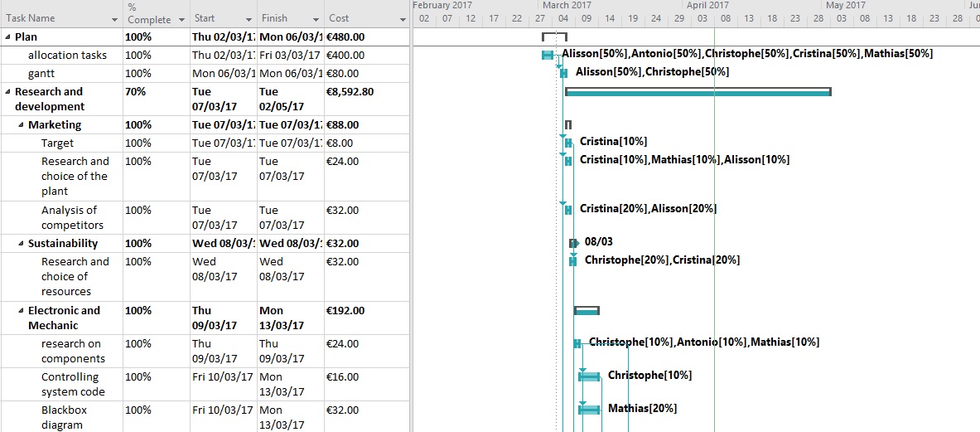Screen dimensions: 980x432
Task: Select the Blackbox diagram Gantt bar
Action: 589,410
